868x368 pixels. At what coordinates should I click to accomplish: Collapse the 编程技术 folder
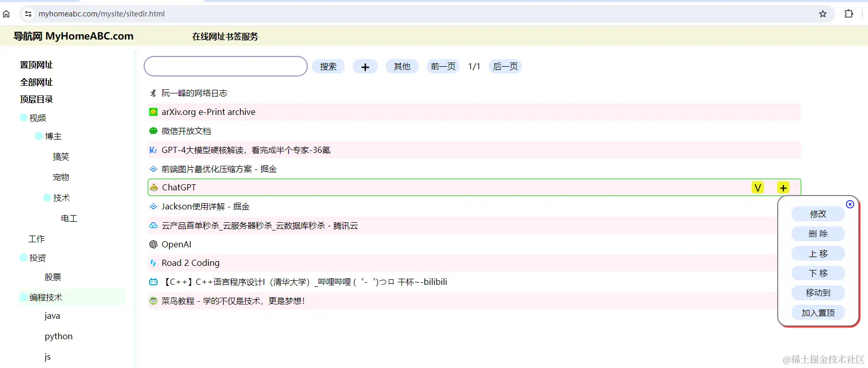tap(24, 297)
